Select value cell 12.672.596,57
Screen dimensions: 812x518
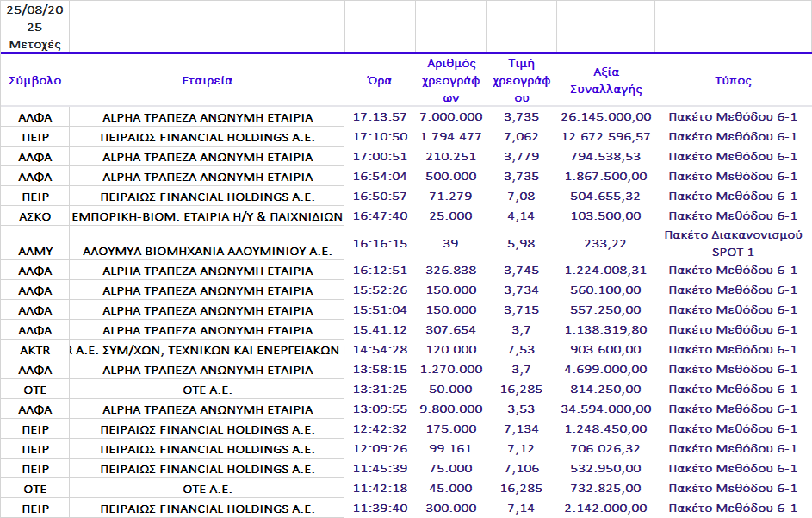(605, 137)
